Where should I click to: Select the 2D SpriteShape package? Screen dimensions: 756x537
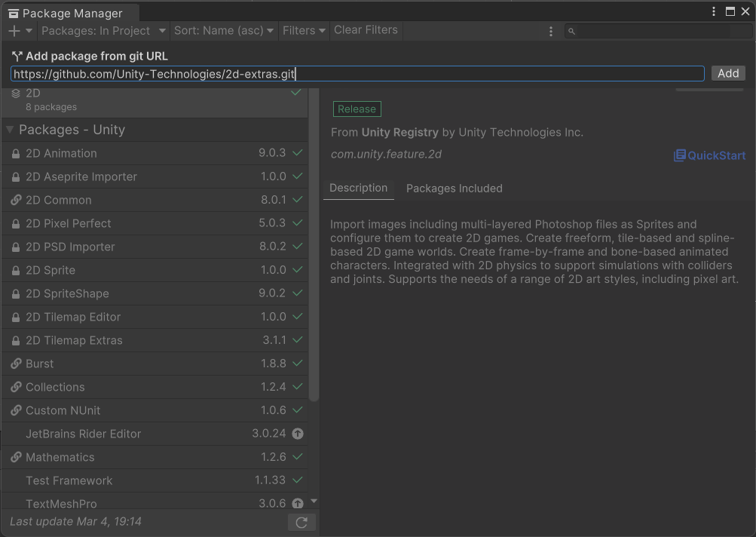point(155,294)
